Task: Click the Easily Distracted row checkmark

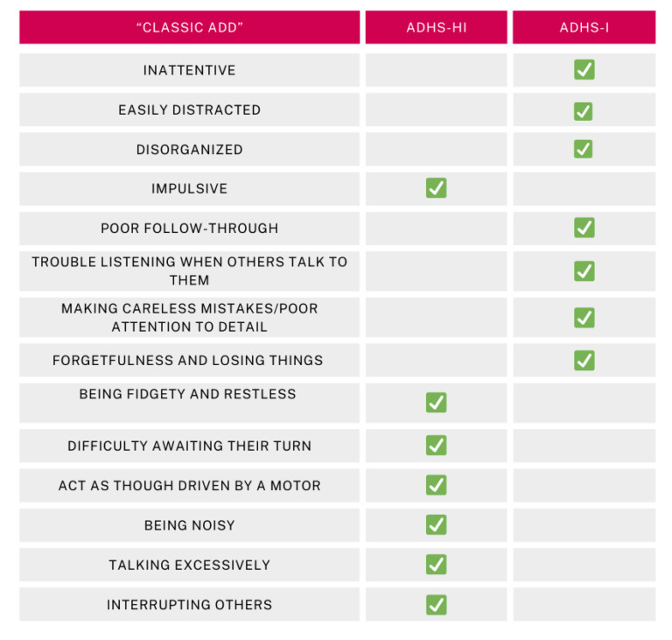Action: coord(584,111)
